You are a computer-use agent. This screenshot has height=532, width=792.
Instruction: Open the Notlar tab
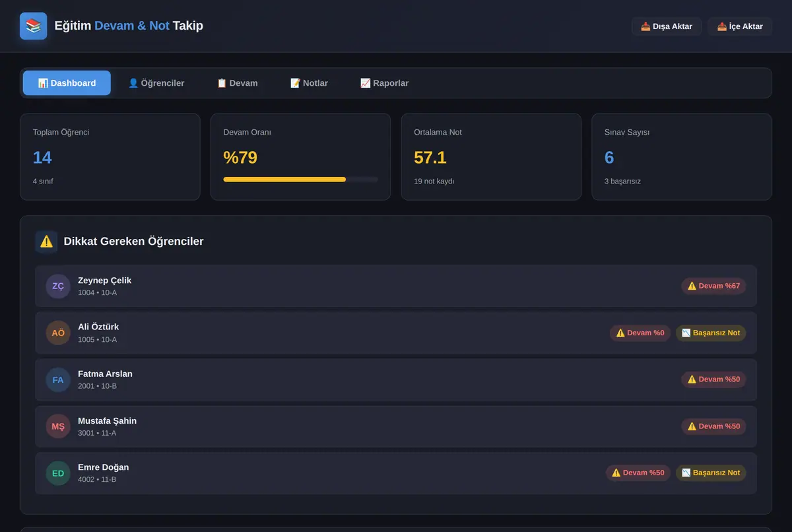click(309, 83)
